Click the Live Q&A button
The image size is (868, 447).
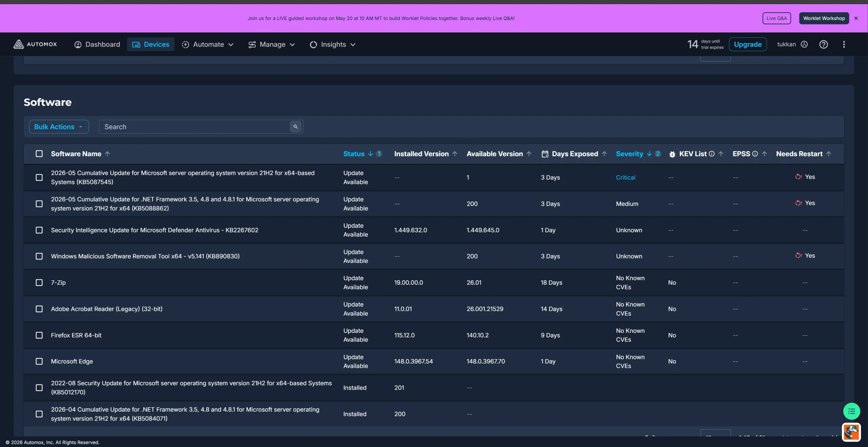pyautogui.click(x=776, y=18)
